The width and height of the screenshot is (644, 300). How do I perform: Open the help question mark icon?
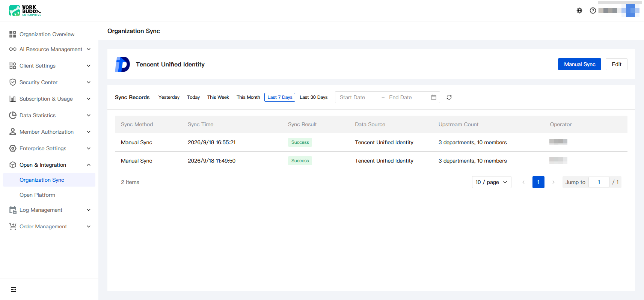tap(593, 11)
